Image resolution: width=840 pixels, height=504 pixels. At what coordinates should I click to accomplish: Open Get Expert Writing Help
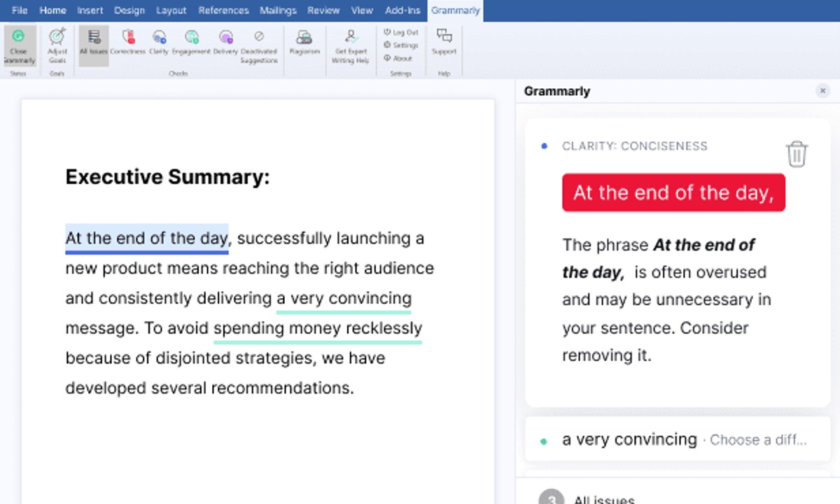350,43
